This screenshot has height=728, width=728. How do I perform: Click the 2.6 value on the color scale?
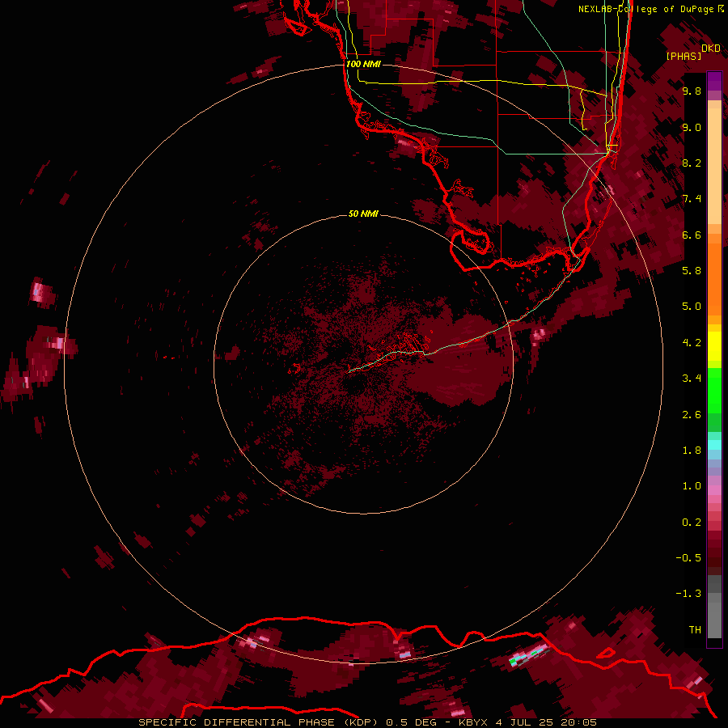tap(692, 415)
